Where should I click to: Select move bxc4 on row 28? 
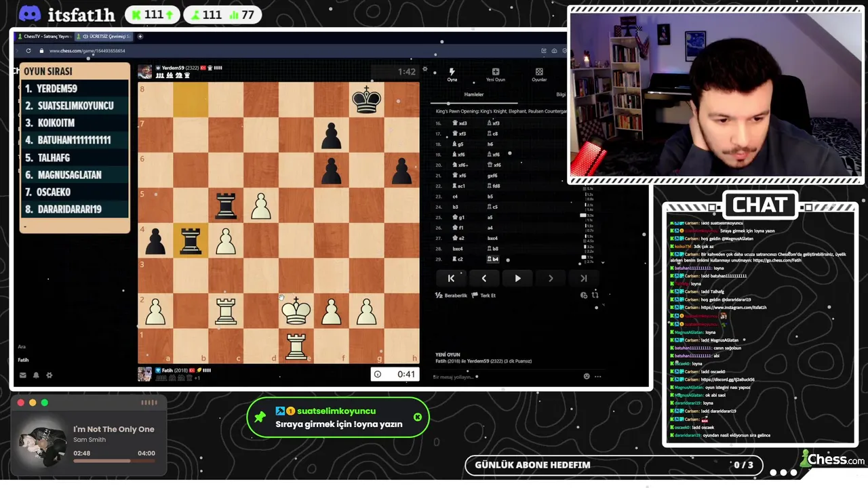click(458, 249)
